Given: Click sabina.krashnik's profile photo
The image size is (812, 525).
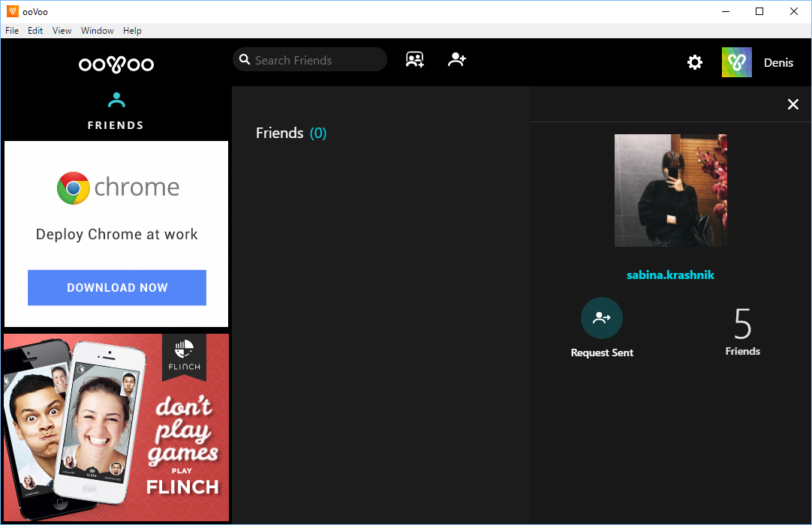Looking at the screenshot, I should [x=671, y=190].
